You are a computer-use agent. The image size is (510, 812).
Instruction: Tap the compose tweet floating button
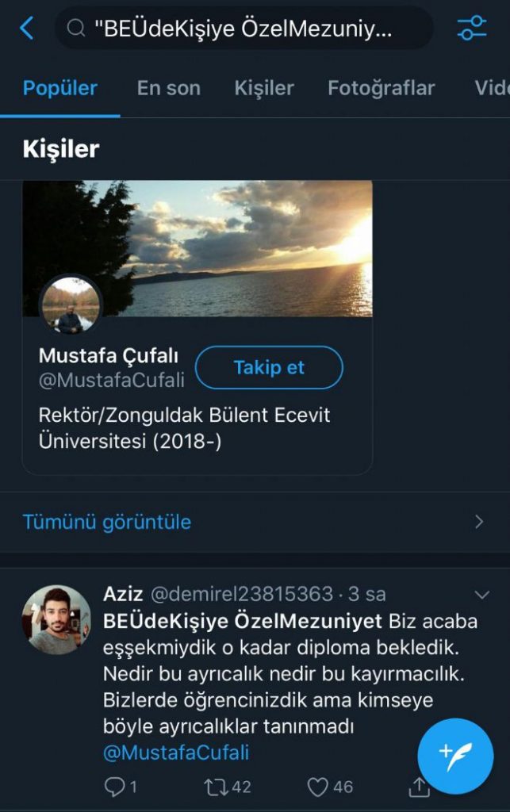click(x=455, y=756)
